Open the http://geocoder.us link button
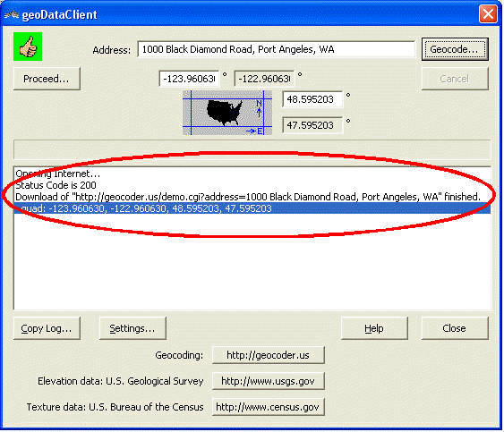The height and width of the screenshot is (432, 504). point(269,355)
